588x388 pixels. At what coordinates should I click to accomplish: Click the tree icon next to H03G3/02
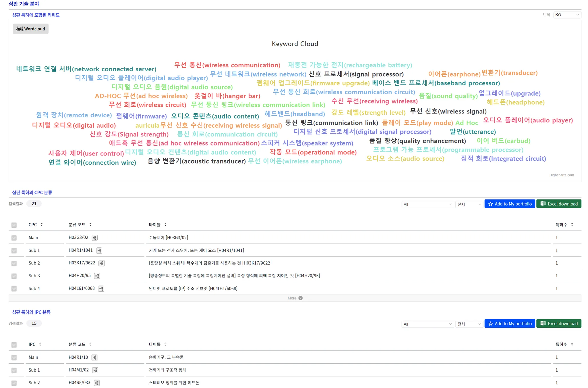point(95,238)
